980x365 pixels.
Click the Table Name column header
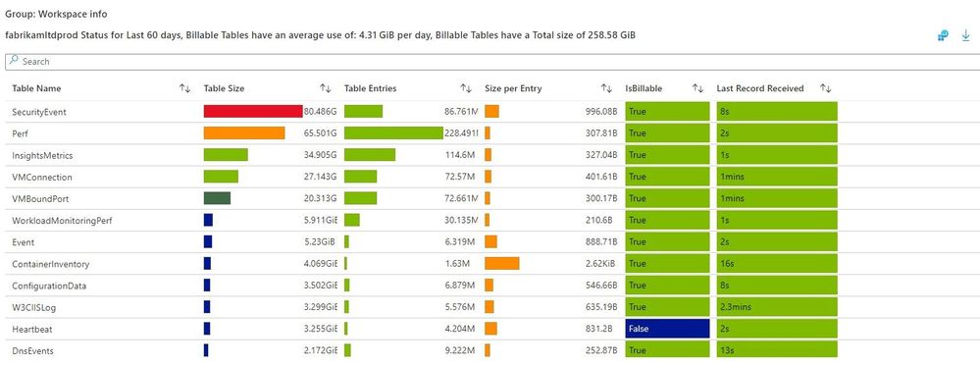36,88
